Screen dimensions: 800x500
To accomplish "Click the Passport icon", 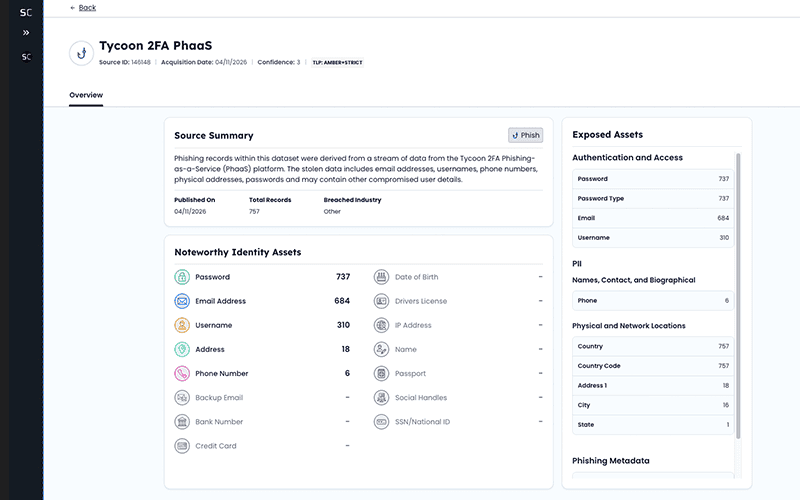I will coord(382,373).
